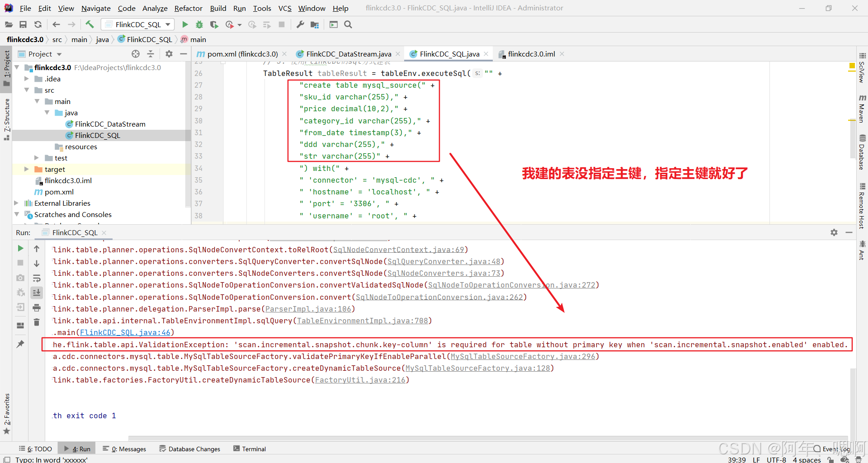Viewport: 868px width, 463px height.
Task: Open settings via the wrench toolbar icon
Action: pos(300,24)
